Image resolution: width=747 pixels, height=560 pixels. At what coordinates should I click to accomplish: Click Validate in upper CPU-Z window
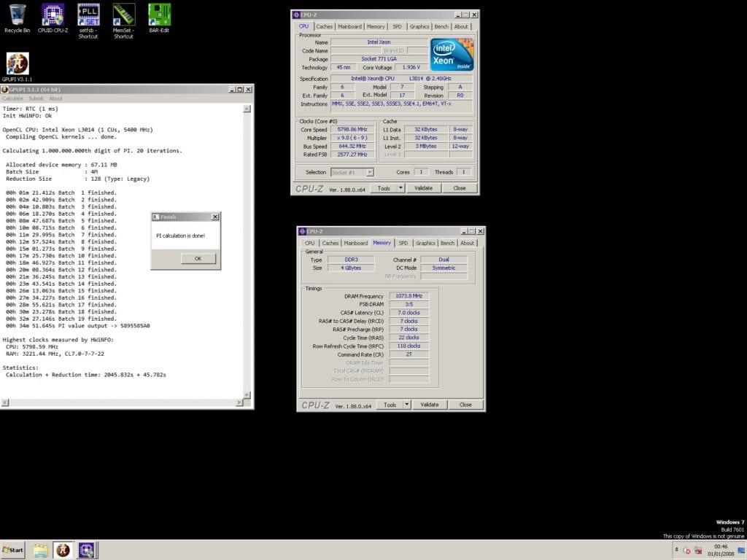tap(423, 188)
